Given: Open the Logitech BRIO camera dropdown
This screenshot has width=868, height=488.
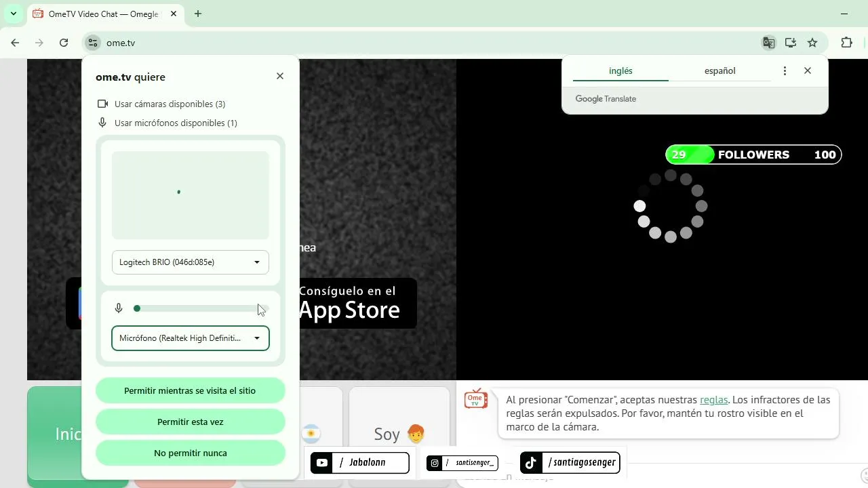Looking at the screenshot, I should point(191,262).
